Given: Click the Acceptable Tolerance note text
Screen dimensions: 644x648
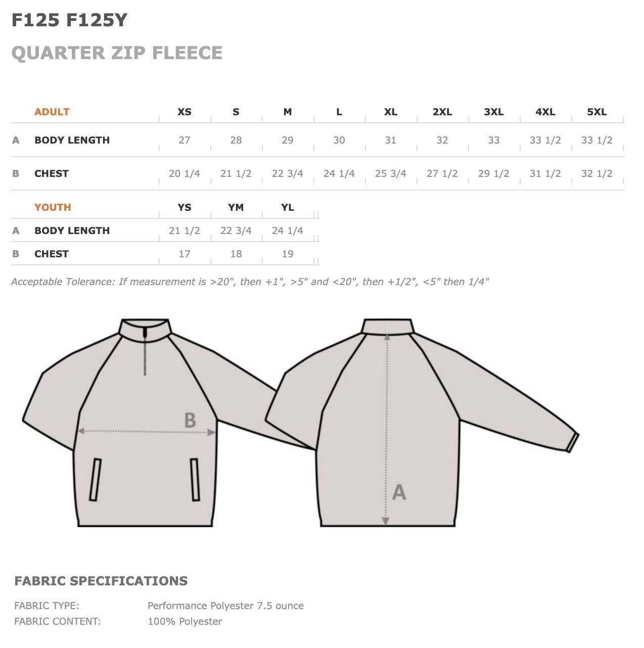Looking at the screenshot, I should pyautogui.click(x=250, y=282).
